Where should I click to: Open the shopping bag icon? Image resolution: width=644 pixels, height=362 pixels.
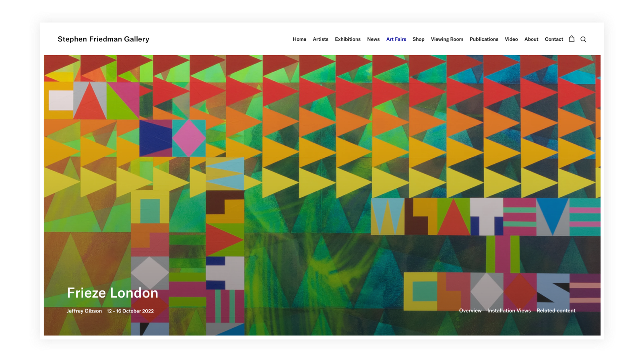coord(572,39)
